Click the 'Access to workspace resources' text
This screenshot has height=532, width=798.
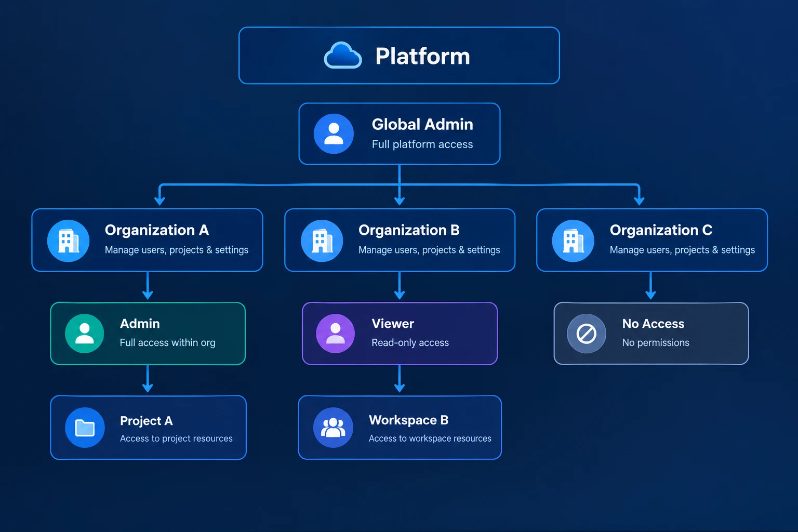pyautogui.click(x=430, y=438)
